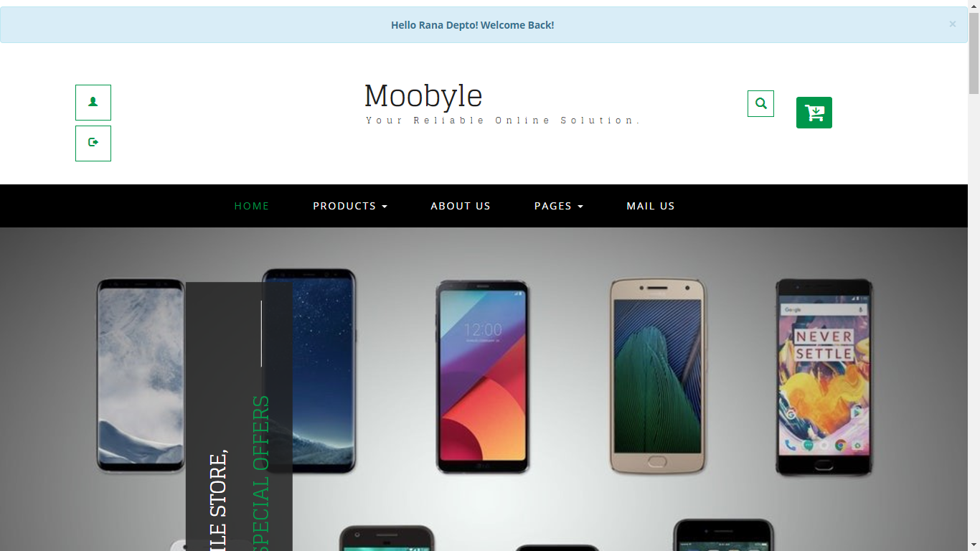Go to the HOME nav item
This screenshot has width=980, height=551.
(252, 206)
